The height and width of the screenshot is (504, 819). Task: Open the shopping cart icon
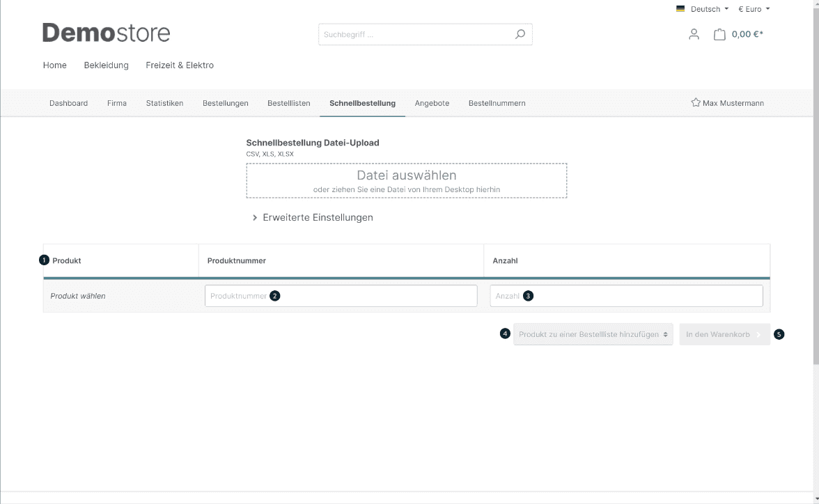coord(719,34)
